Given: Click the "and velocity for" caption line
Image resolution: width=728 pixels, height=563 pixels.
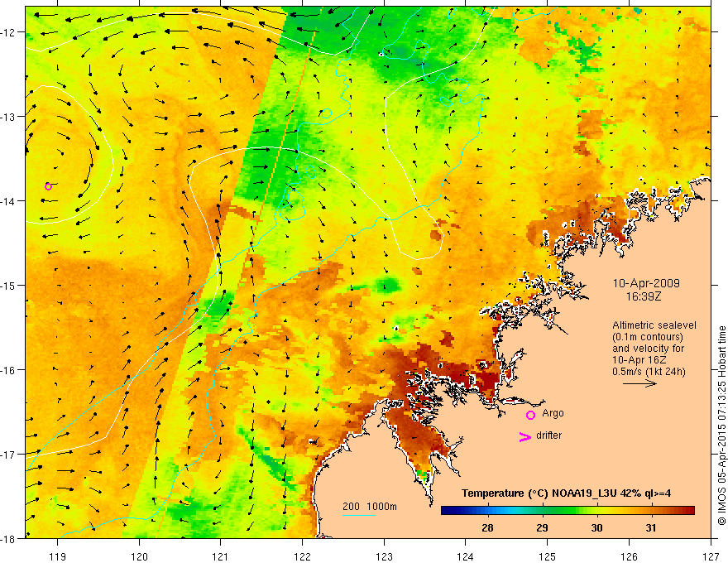Looking at the screenshot, I should (x=648, y=349).
